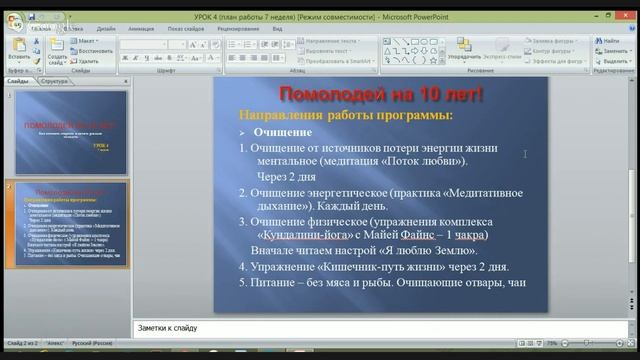Click zoom in plus button
The image size is (640, 360).
tap(620, 343)
